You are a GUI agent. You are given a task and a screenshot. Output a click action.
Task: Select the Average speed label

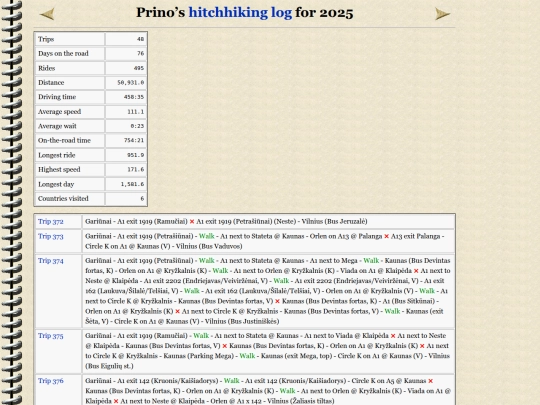pyautogui.click(x=59, y=112)
